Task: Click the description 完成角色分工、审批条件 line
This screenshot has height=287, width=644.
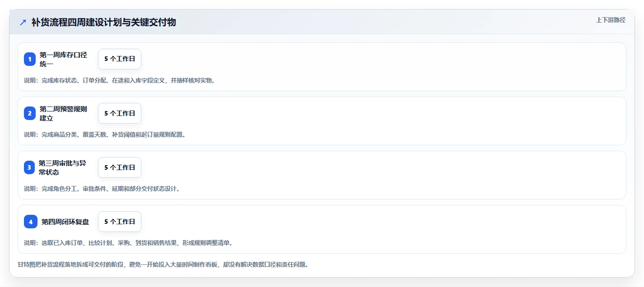Action: pos(102,189)
